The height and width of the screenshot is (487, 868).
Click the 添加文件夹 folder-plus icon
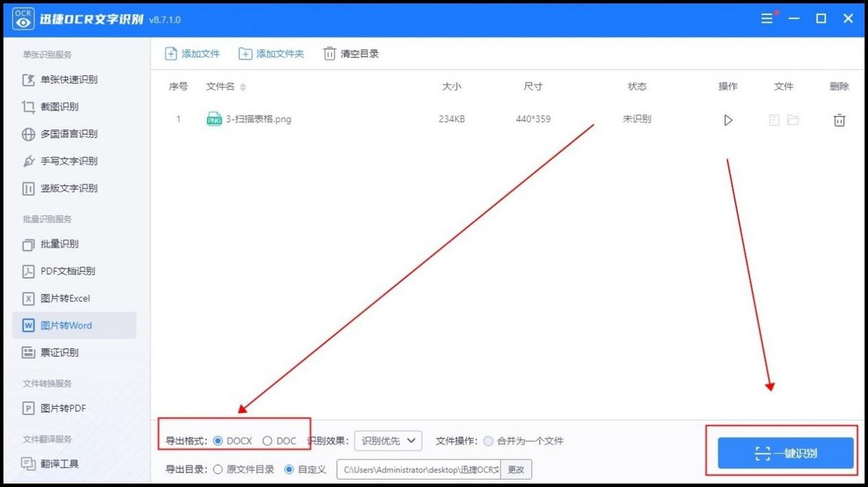point(245,54)
